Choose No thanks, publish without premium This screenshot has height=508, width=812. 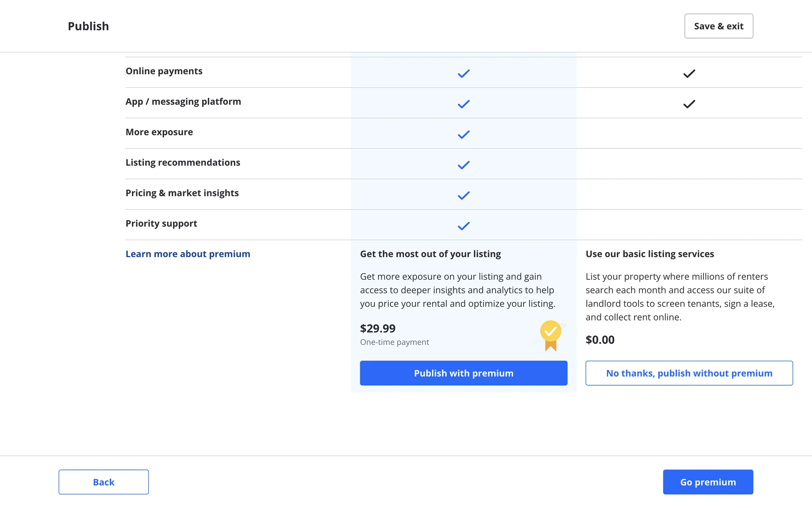pyautogui.click(x=689, y=373)
